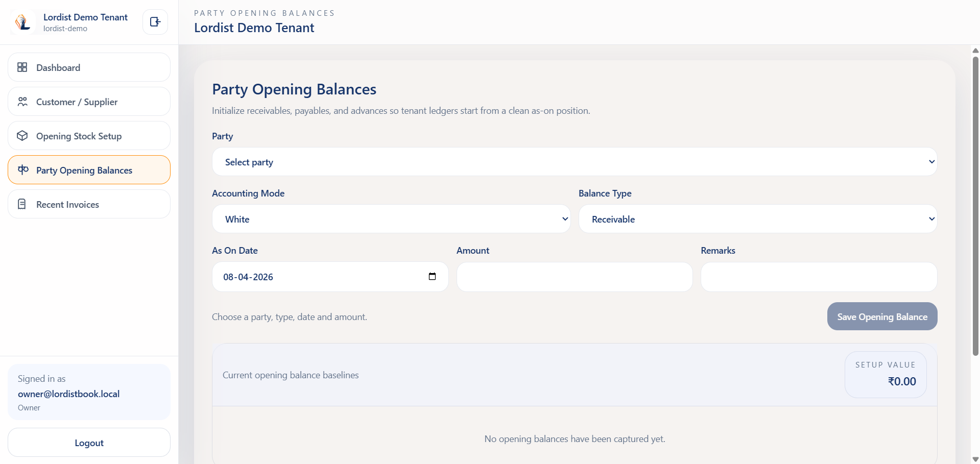Viewport: 980px width, 464px height.
Task: Click the scrollbar up arrow
Action: click(x=975, y=50)
